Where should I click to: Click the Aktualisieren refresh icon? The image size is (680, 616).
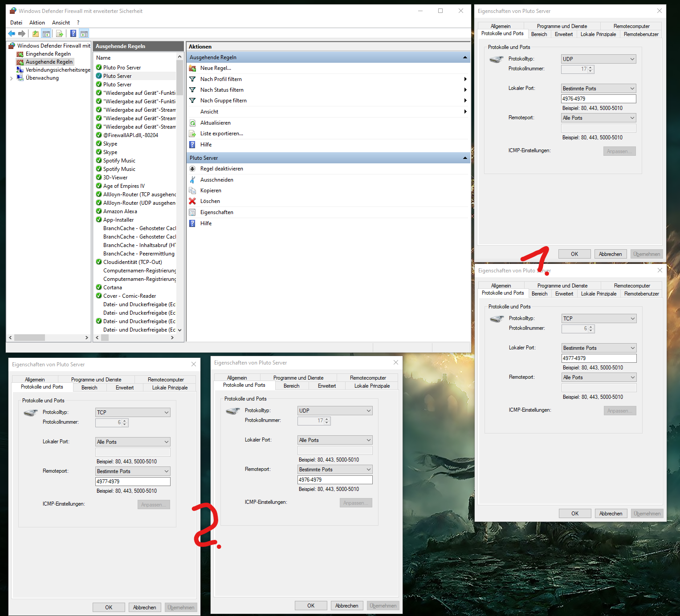(x=192, y=123)
